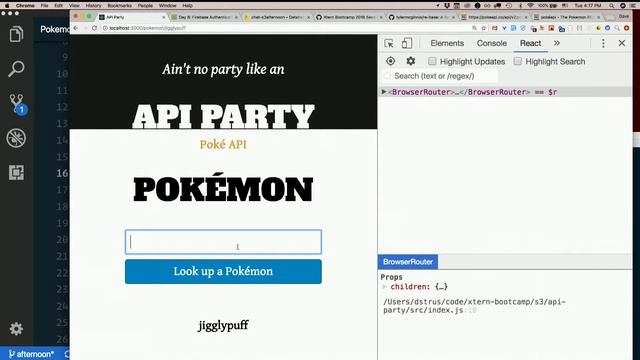Click the API PARTY heading
640x360 pixels.
pyautogui.click(x=223, y=116)
